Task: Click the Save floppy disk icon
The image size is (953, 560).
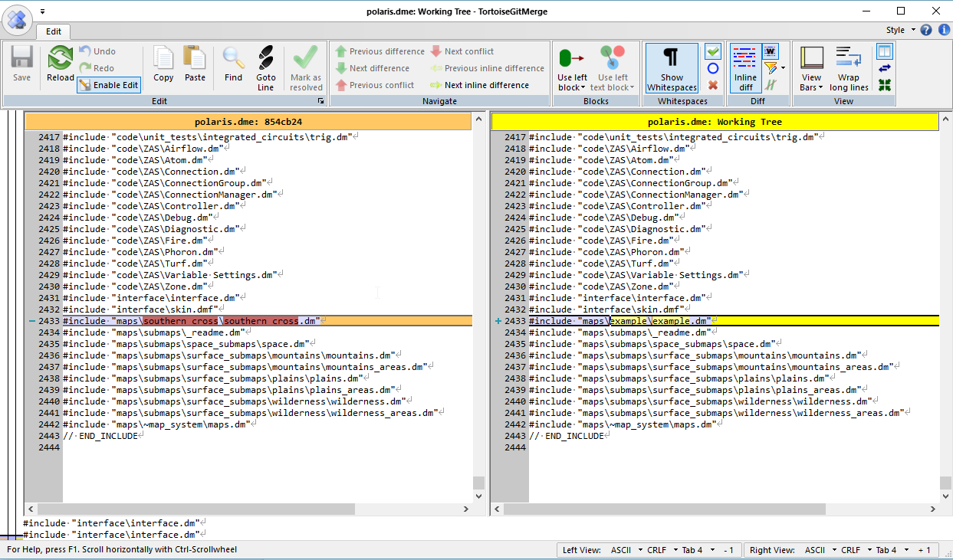Action: 21,64
